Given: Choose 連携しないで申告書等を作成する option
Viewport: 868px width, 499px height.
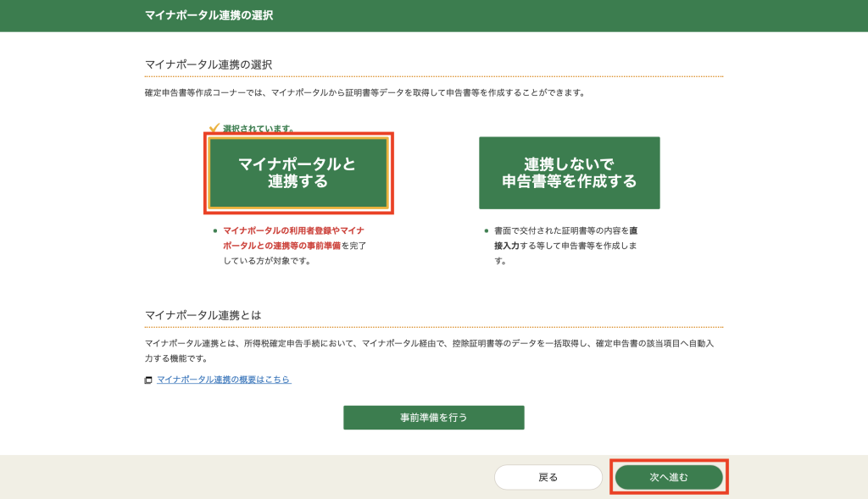Looking at the screenshot, I should coord(569,173).
